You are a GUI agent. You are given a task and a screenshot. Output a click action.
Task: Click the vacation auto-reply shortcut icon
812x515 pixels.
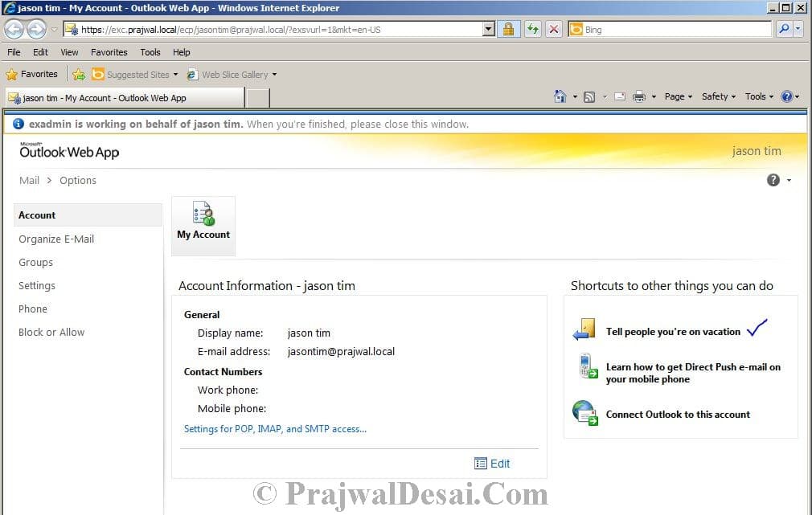585,329
